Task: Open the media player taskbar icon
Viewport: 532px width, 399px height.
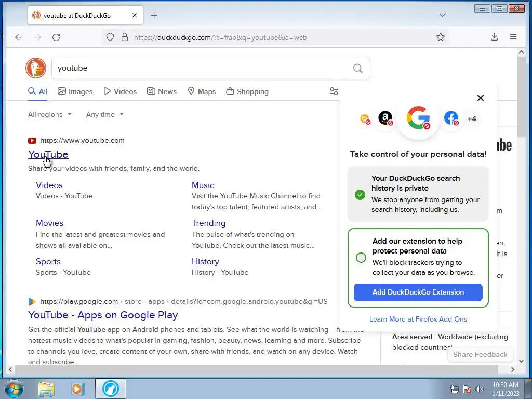Action: [78, 389]
